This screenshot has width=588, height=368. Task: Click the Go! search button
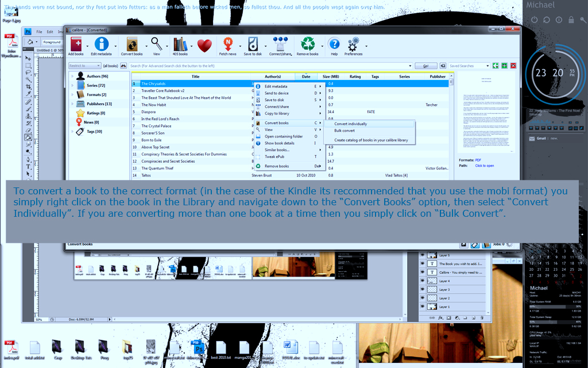coord(425,66)
